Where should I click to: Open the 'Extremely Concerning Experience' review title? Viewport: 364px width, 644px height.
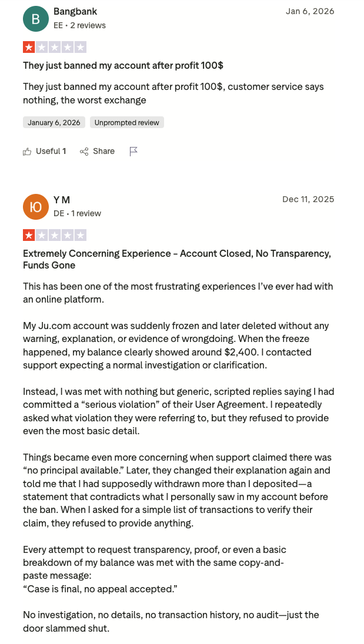pos(176,259)
